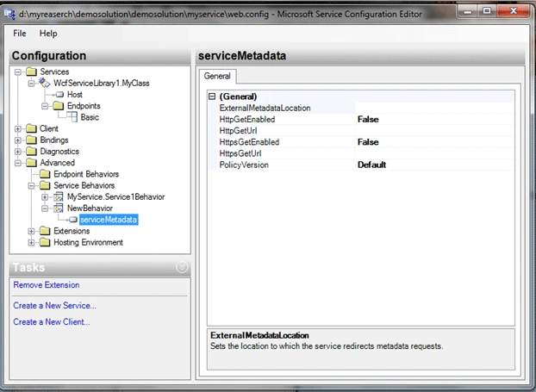Select the Client tree label
This screenshot has height=392, width=536.
[x=49, y=128]
